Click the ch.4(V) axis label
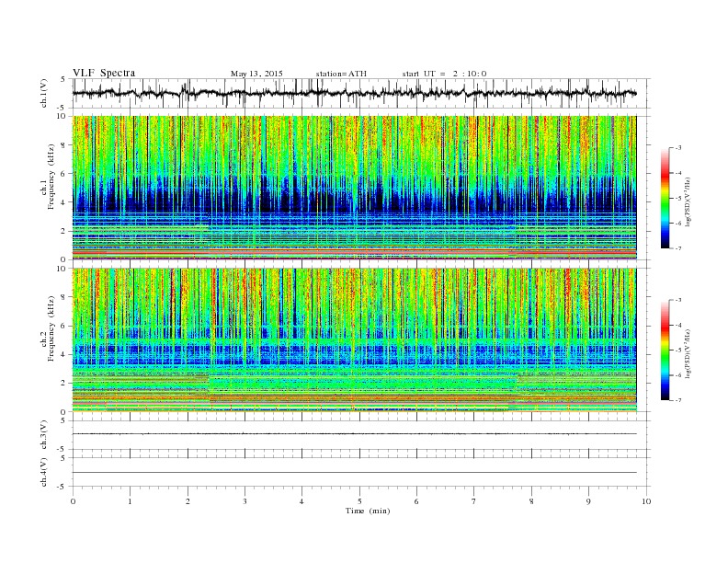The width and height of the screenshot is (728, 563). coord(44,473)
